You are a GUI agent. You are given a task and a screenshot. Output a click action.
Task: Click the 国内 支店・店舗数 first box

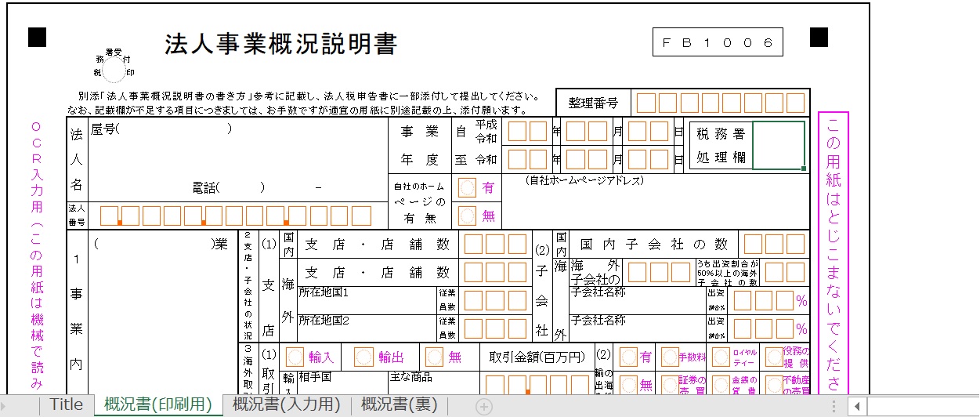(x=474, y=244)
